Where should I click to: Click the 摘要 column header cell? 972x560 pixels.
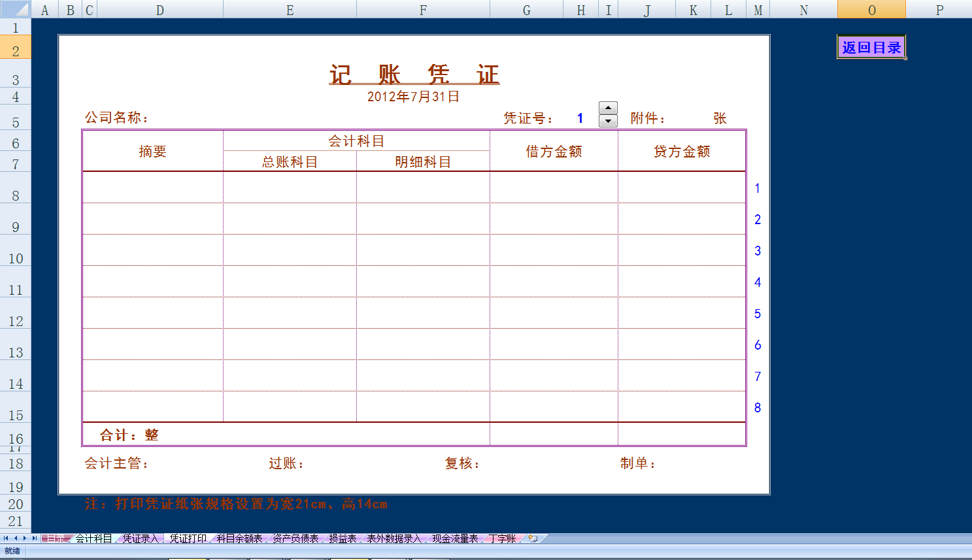point(152,152)
